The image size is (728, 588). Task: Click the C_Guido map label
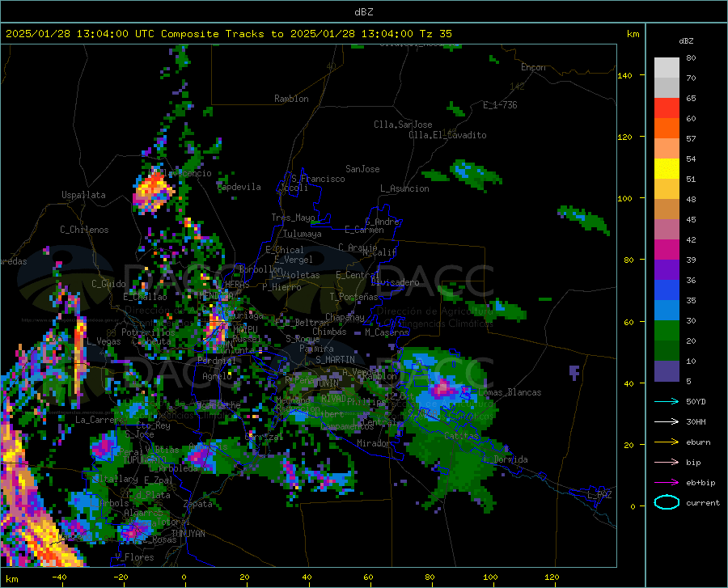coord(108,284)
